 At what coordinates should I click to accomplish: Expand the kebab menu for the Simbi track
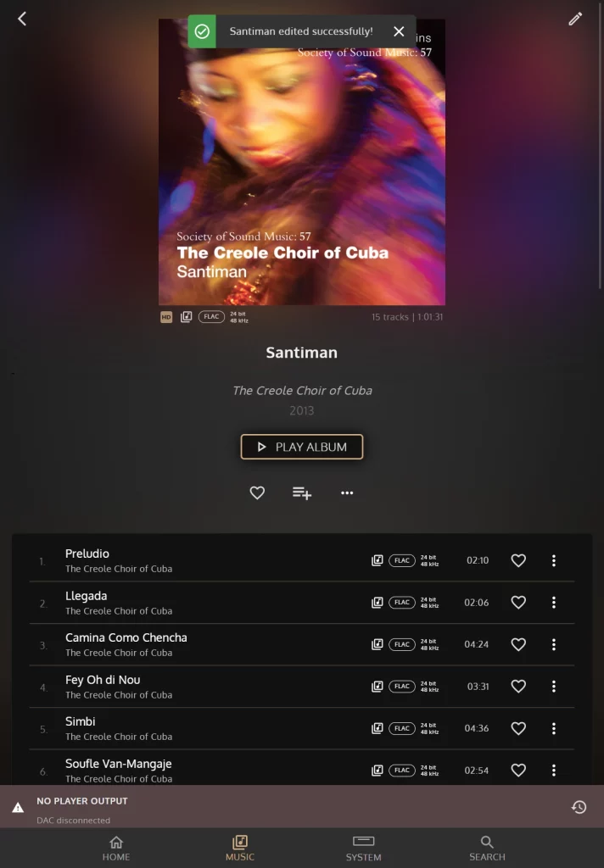554,728
